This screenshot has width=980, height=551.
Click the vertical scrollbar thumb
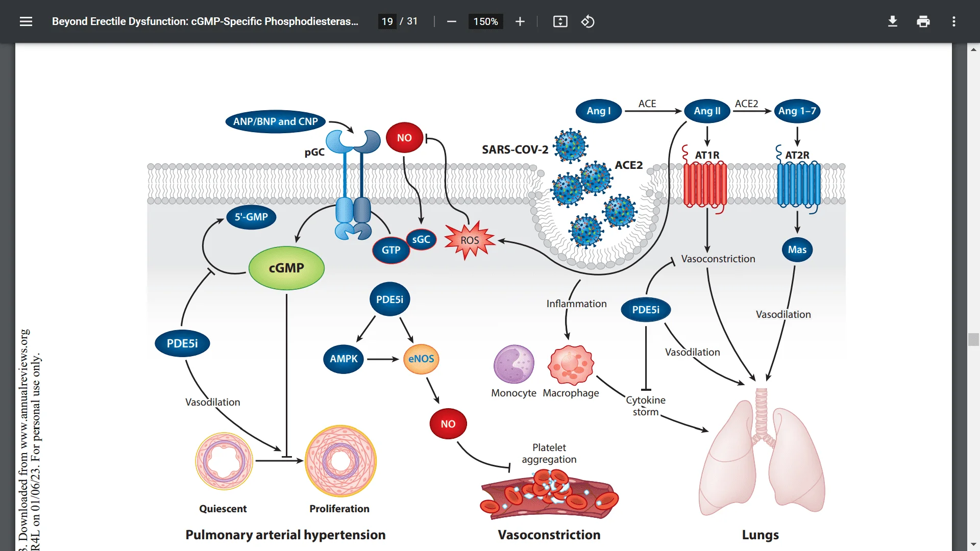coord(973,339)
